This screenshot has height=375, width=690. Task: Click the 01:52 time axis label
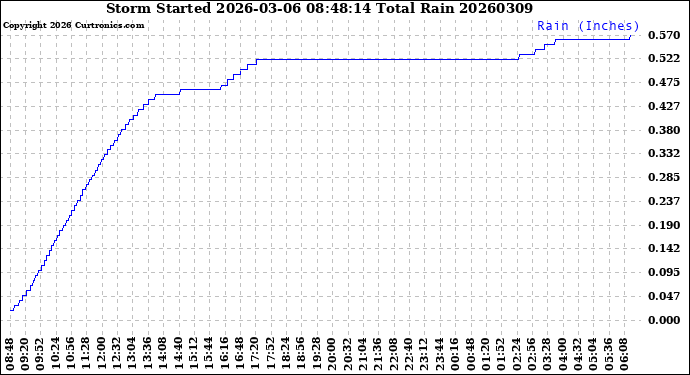pyautogui.click(x=502, y=354)
